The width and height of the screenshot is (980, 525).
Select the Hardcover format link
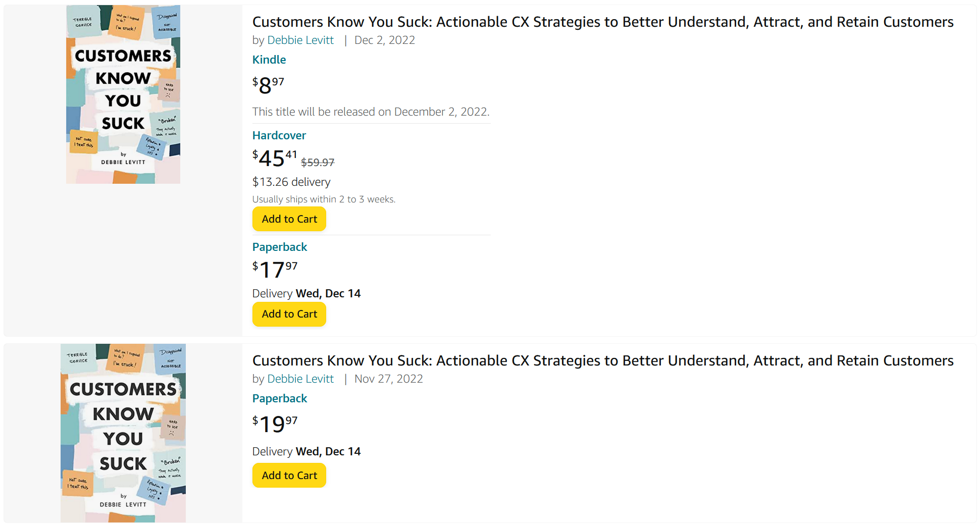point(279,135)
